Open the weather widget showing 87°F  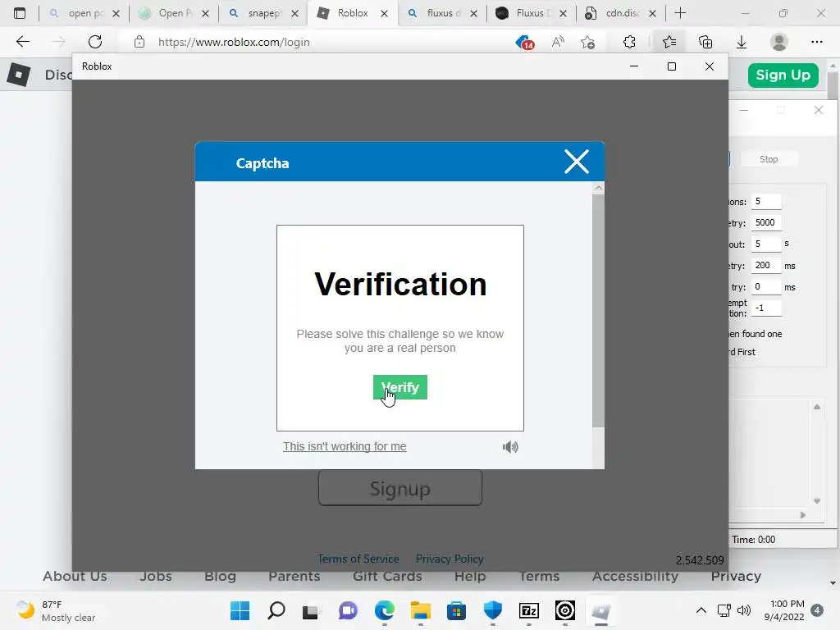click(57, 610)
